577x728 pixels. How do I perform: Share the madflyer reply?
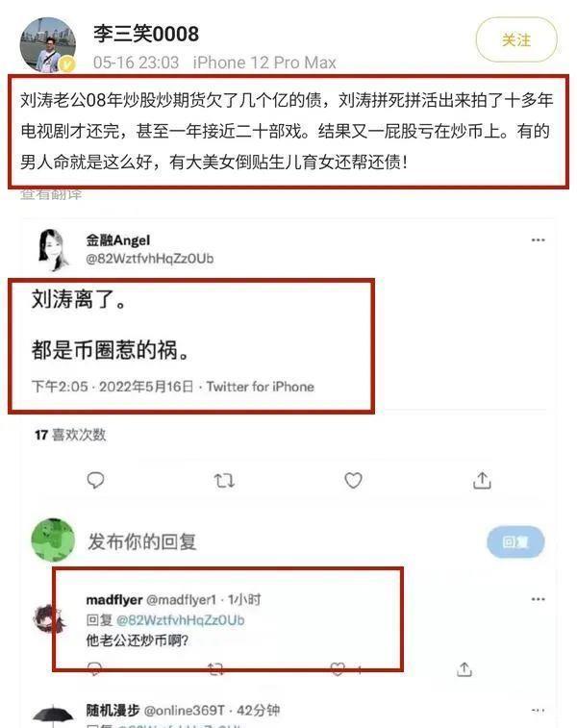pyautogui.click(x=464, y=669)
